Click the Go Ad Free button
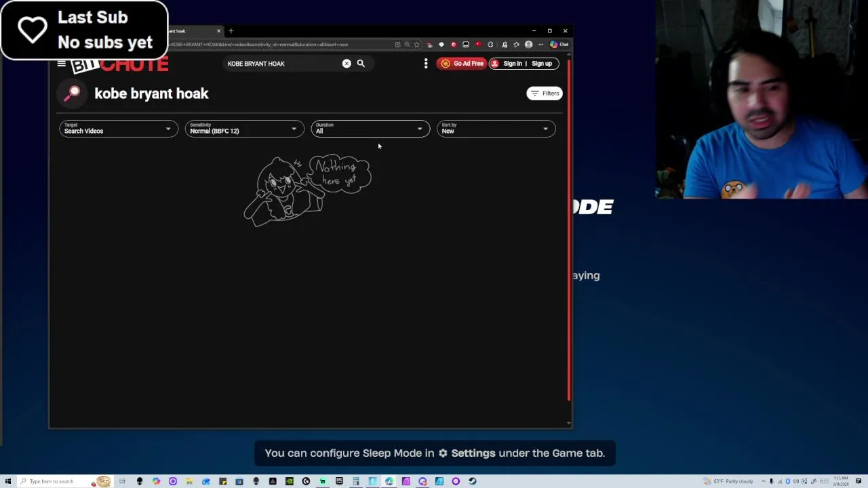Image resolution: width=868 pixels, height=488 pixels. click(x=462, y=64)
